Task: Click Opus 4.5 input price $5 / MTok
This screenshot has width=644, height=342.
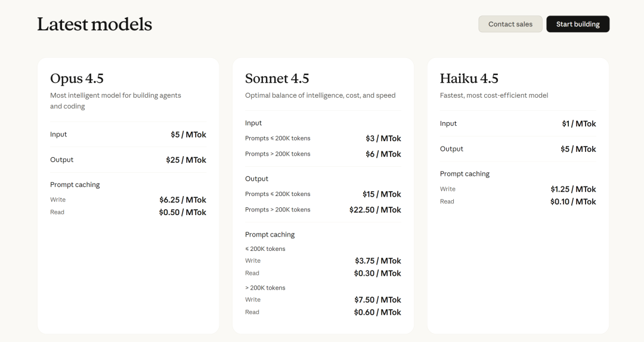Action: coord(188,134)
